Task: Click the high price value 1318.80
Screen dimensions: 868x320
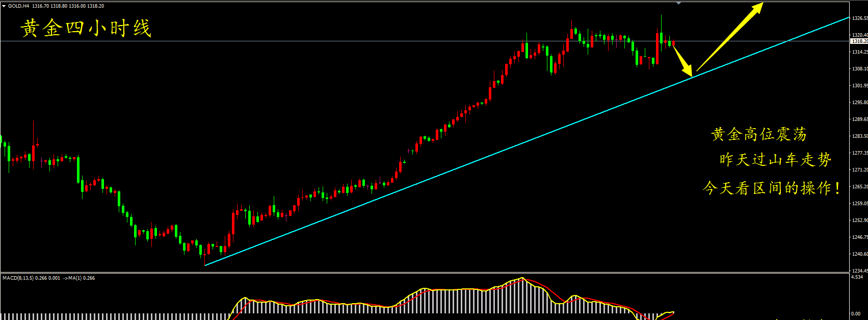Action: [59, 6]
